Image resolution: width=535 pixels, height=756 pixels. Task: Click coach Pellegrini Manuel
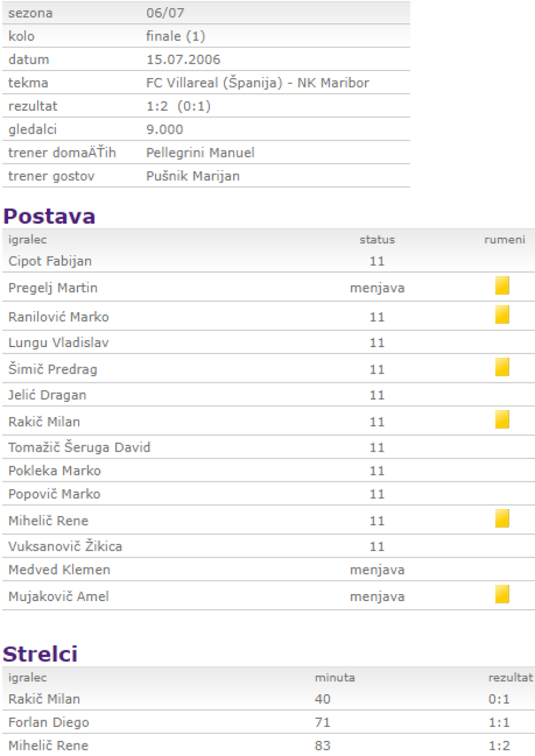[200, 153]
